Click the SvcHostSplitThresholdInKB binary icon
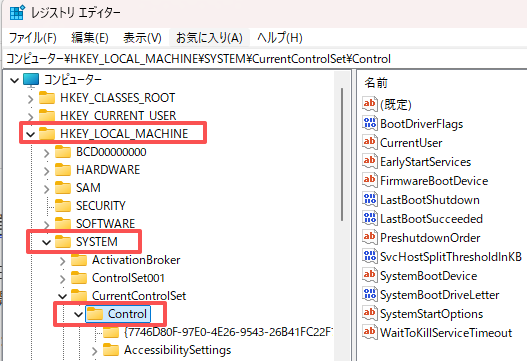 (x=370, y=256)
